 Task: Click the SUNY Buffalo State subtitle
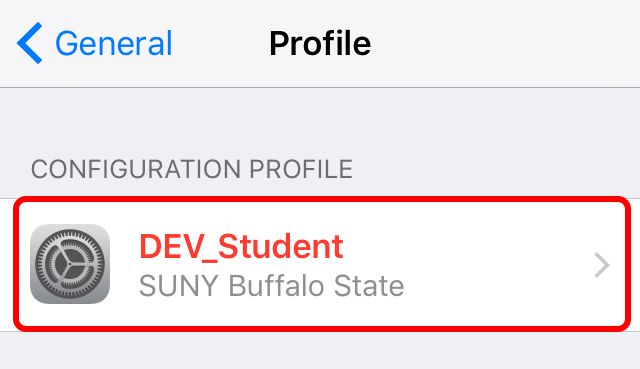click(x=271, y=286)
